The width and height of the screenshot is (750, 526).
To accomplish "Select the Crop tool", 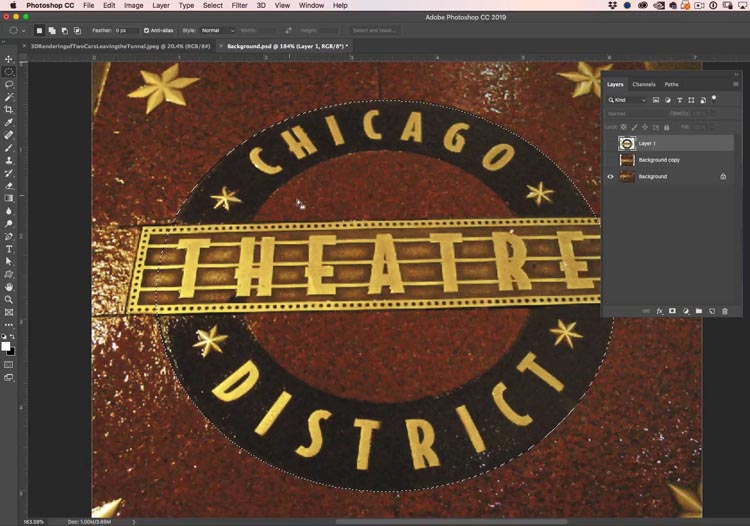I will click(x=9, y=109).
